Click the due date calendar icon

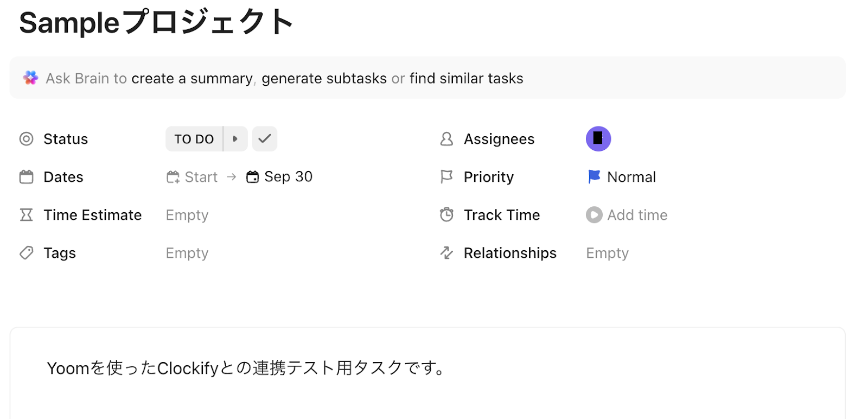(252, 177)
